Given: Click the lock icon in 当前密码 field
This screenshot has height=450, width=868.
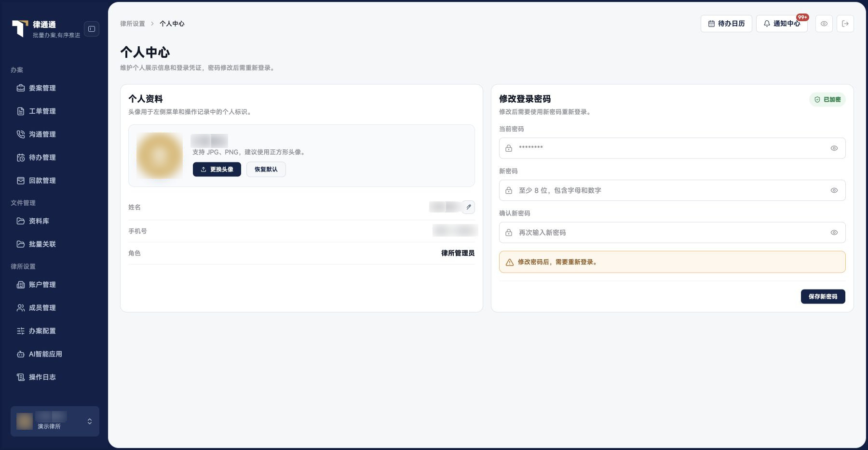Looking at the screenshot, I should 509,148.
